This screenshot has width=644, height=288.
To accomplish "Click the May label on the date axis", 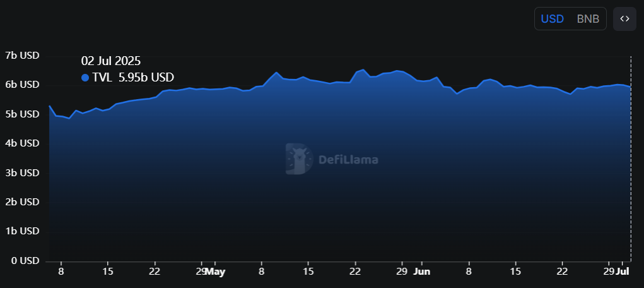I will click(216, 272).
